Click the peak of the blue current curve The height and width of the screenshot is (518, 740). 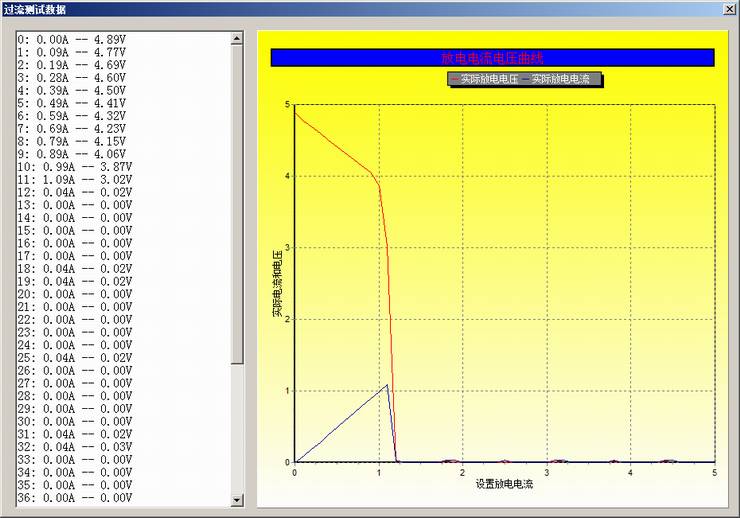click(387, 384)
